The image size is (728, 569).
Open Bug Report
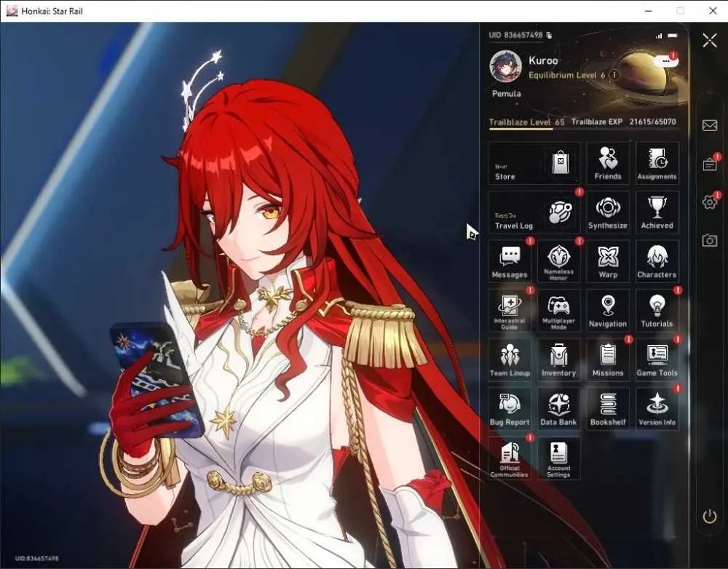(x=510, y=410)
